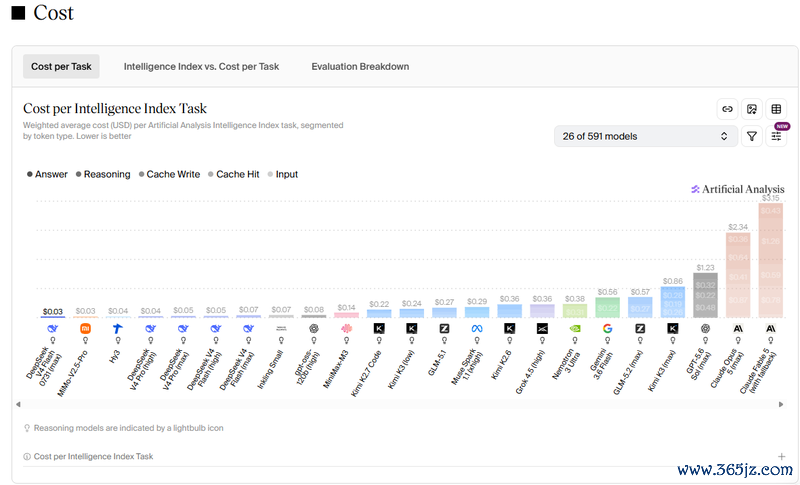Click the DeepSeek V4 Pro (high) logo

coord(151,329)
